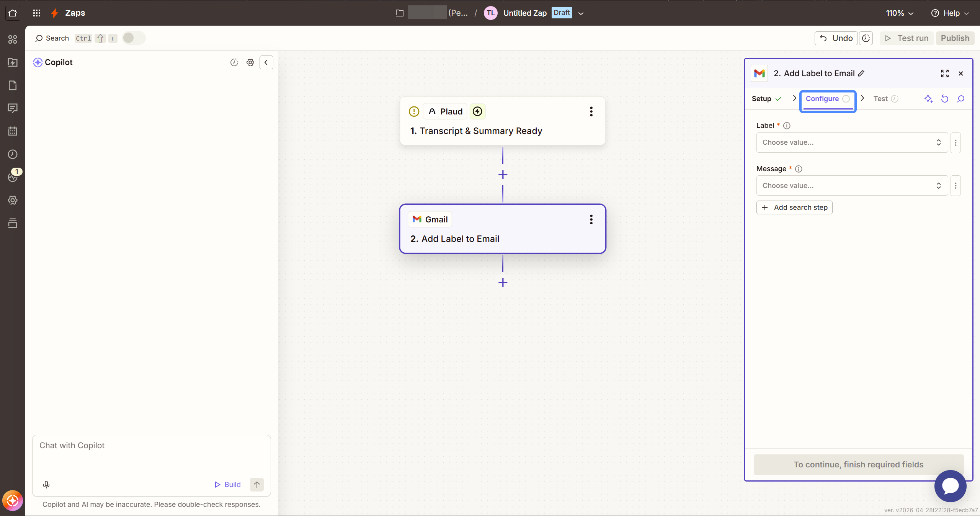The height and width of the screenshot is (516, 980).
Task: Click the orange Copilot orb icon
Action: [x=13, y=501]
